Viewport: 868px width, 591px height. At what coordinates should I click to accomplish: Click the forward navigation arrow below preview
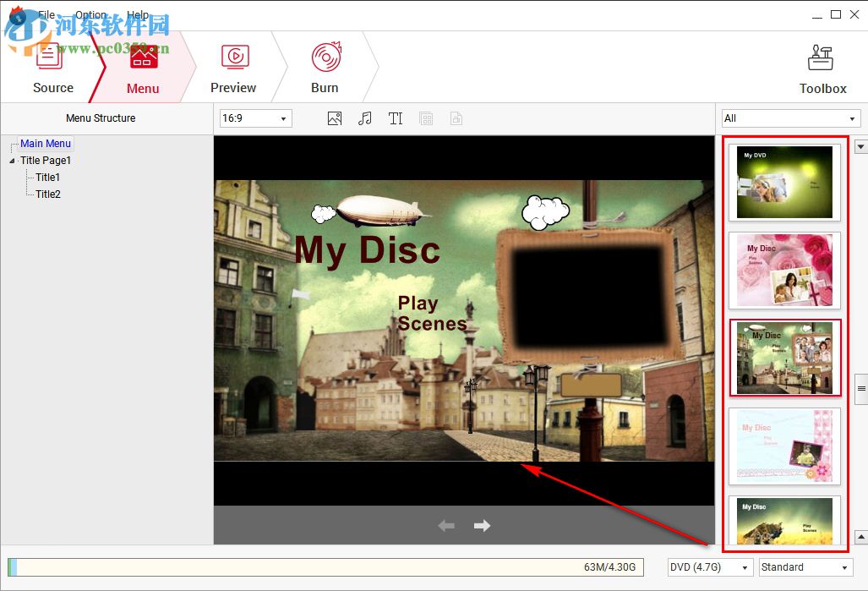click(482, 525)
